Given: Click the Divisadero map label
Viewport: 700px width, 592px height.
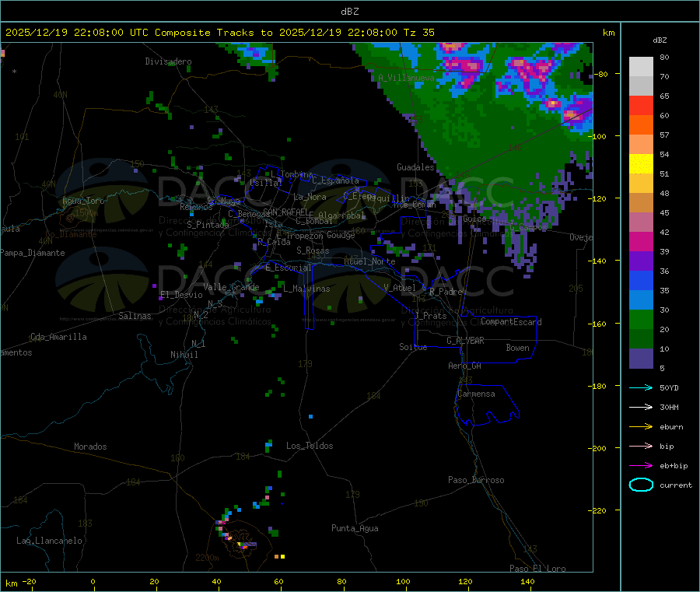Looking at the screenshot, I should (168, 61).
